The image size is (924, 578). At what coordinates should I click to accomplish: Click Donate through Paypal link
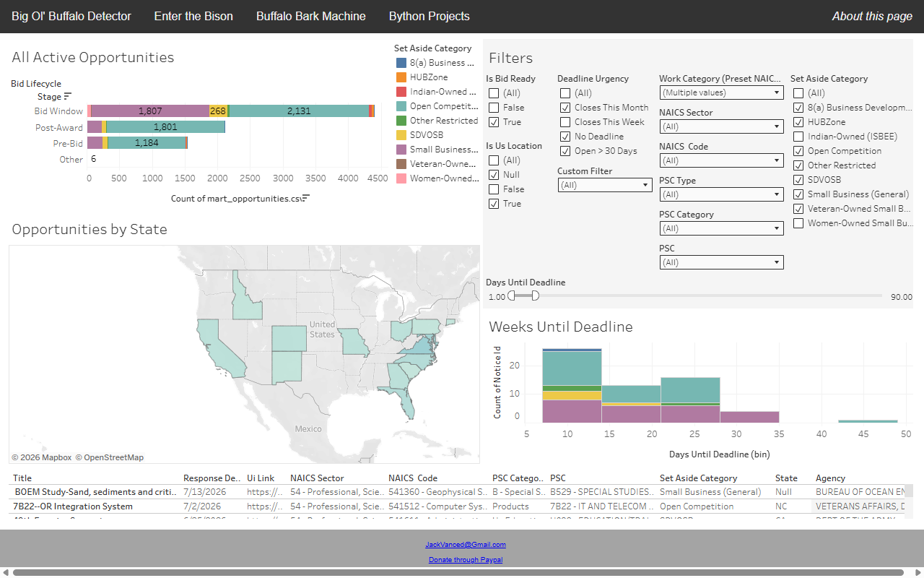point(466,560)
